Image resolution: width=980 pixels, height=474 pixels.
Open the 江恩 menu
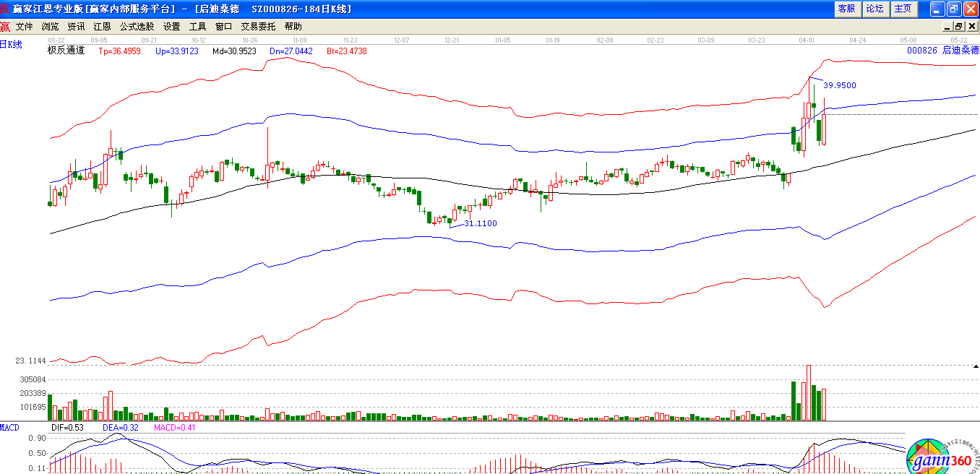[102, 27]
